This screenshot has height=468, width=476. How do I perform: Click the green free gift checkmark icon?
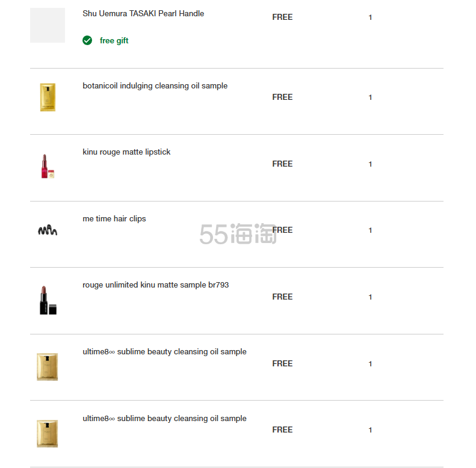(x=87, y=40)
